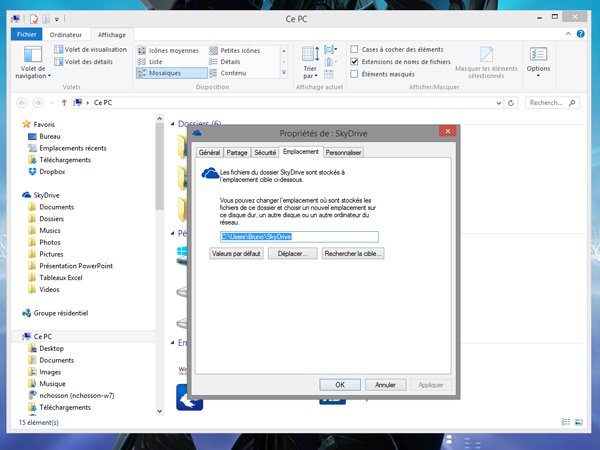Click Valeurs par défaut button
Viewport: 600px width, 450px height.
236,254
